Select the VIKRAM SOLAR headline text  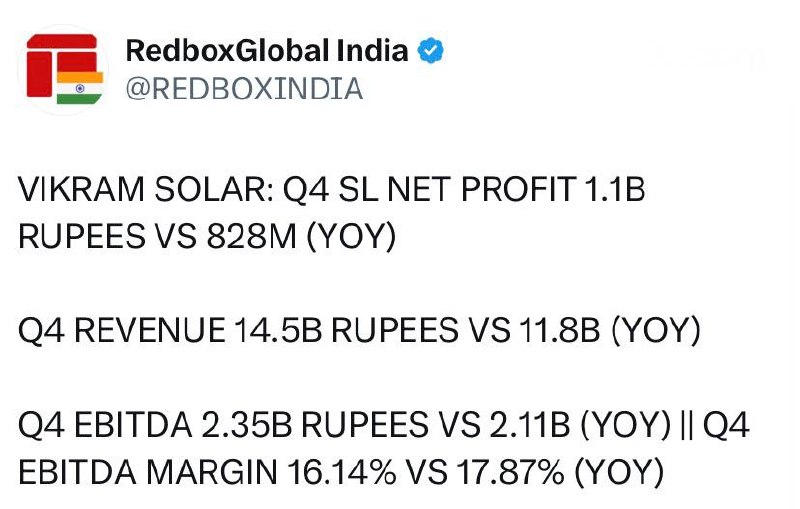click(145, 189)
